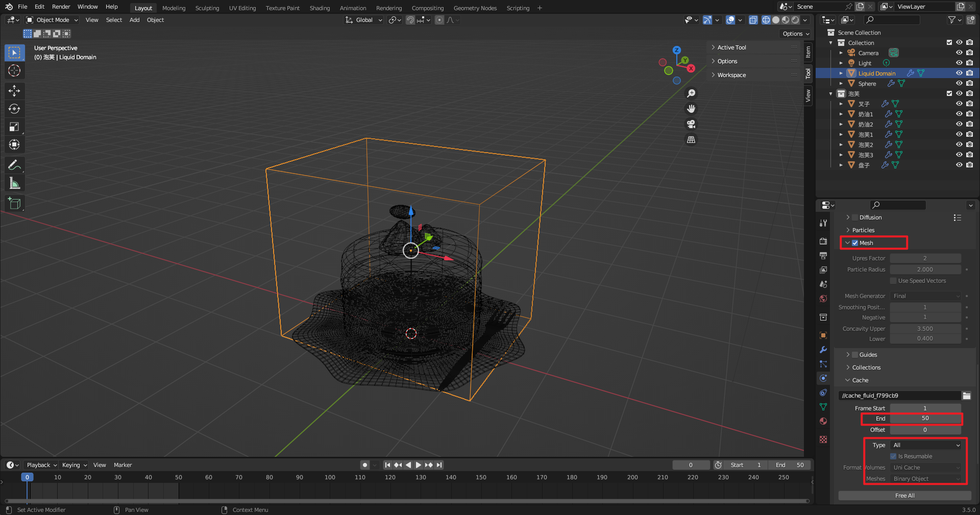Activate the Move tool
Viewport: 980px width, 515px height.
coord(14,91)
